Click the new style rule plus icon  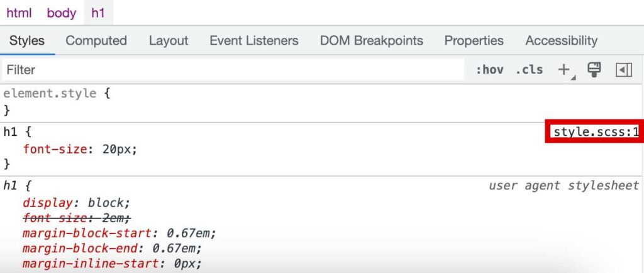[564, 70]
